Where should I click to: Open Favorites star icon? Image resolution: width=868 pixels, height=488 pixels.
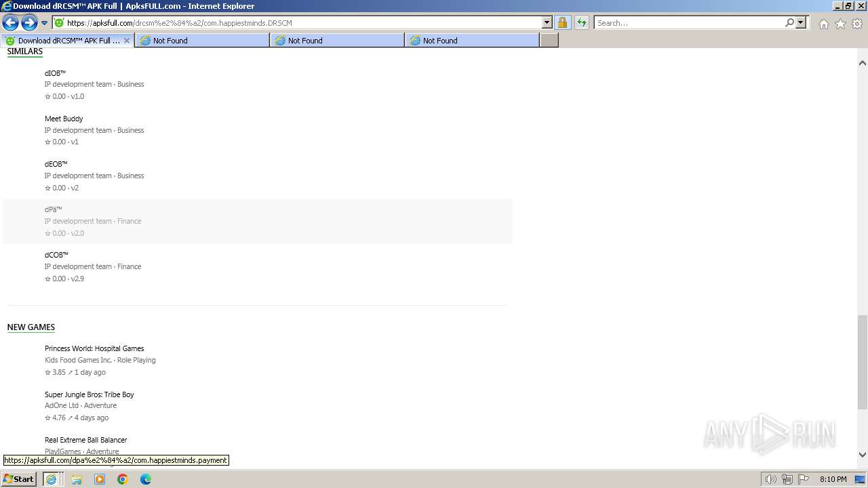(840, 24)
